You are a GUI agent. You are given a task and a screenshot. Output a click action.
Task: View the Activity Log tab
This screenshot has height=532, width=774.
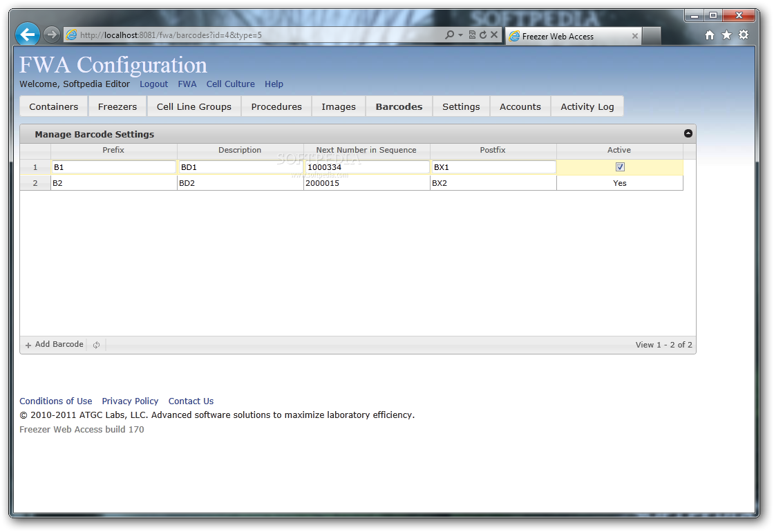tap(587, 106)
